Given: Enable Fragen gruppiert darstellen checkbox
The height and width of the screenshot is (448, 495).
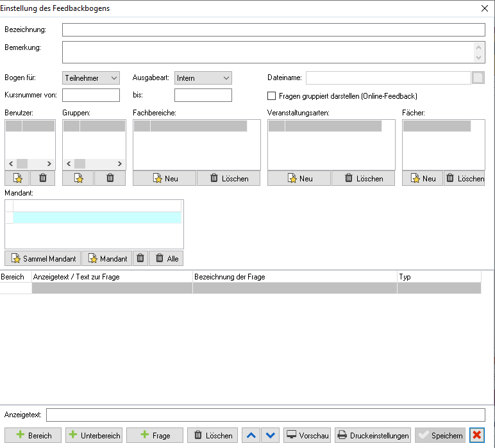Looking at the screenshot, I should tap(271, 96).
